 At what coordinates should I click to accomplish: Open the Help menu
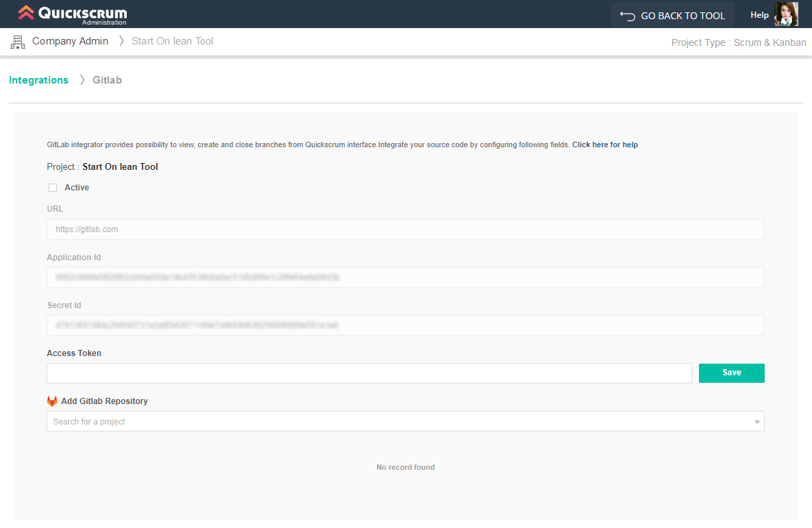point(759,15)
